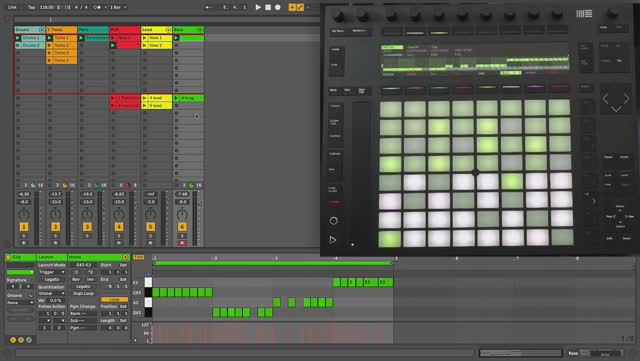
Task: Toggle the Launch box show/hide icon
Action: click(13, 340)
